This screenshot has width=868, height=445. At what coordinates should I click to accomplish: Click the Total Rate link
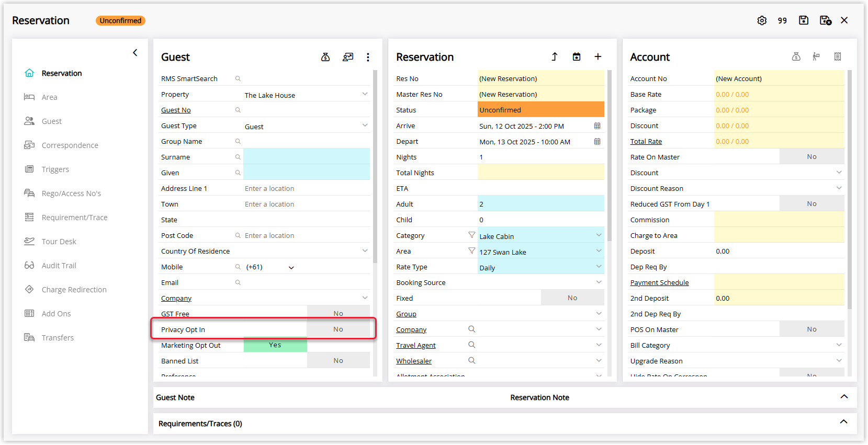click(x=646, y=142)
